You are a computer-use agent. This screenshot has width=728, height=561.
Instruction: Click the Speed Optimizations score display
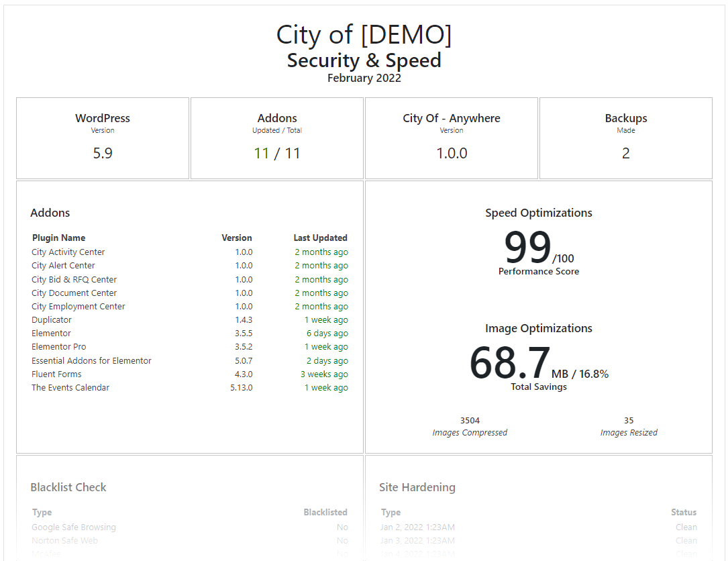point(539,213)
